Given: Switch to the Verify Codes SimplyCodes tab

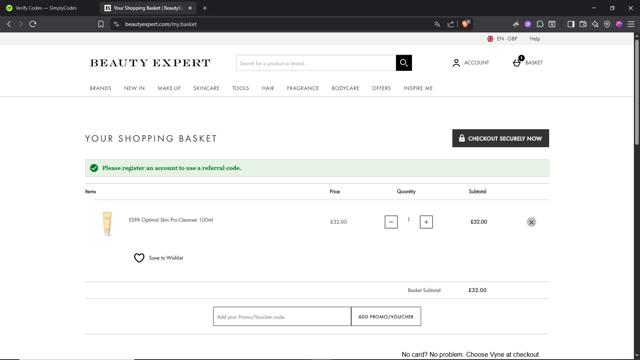Looking at the screenshot, I should click(46, 8).
